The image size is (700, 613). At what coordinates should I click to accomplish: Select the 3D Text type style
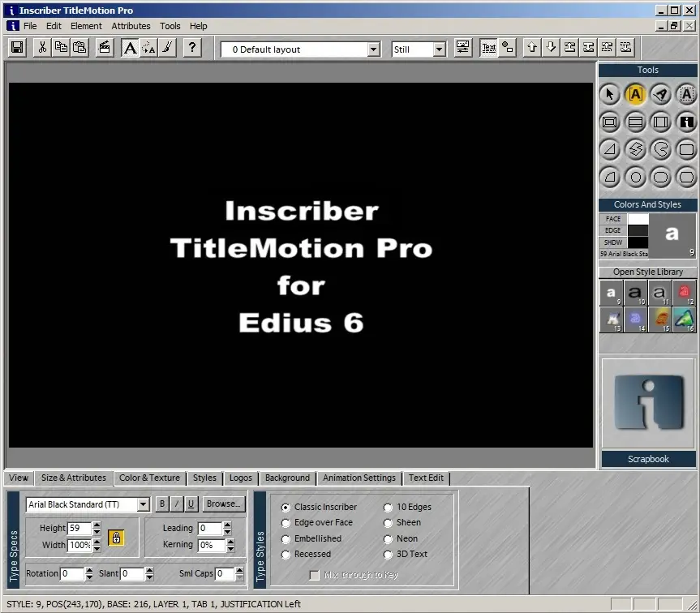pos(388,555)
